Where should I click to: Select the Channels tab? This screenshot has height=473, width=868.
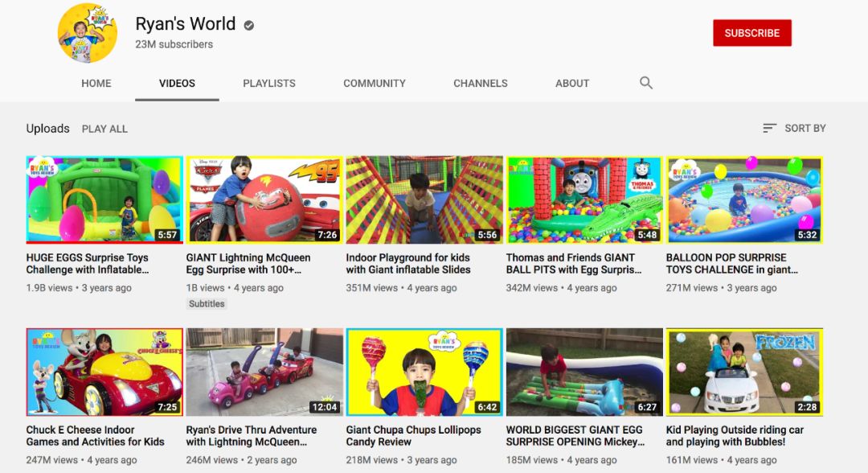481,83
